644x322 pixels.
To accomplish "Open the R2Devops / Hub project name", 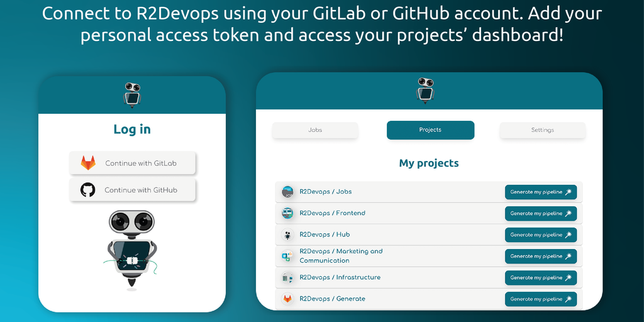I will pyautogui.click(x=325, y=235).
